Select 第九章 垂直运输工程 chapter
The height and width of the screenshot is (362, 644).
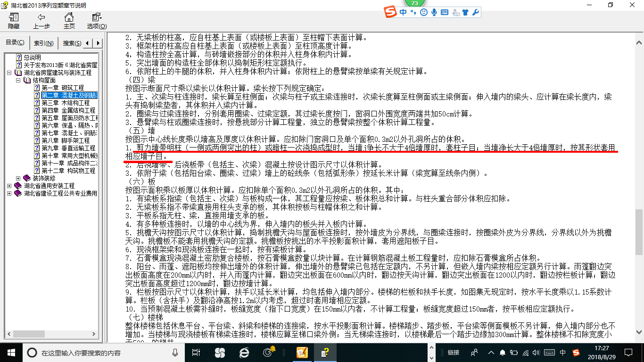point(68,148)
